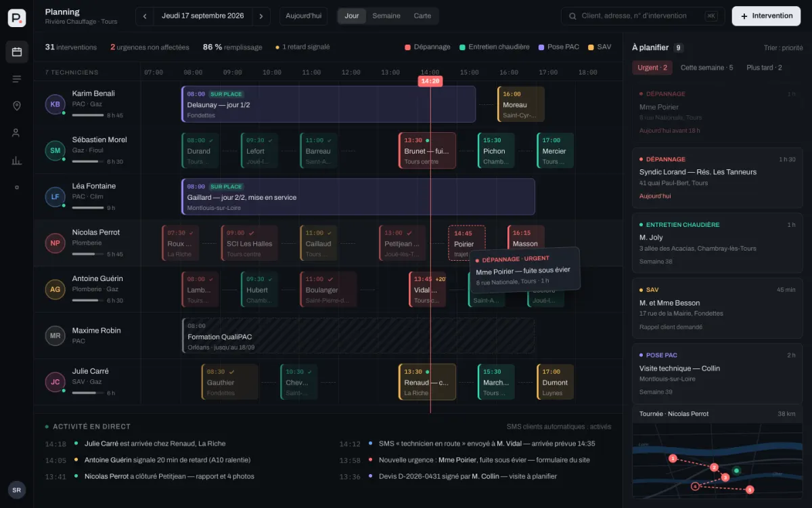Open the SR user avatar
This screenshot has height=508, width=812.
click(17, 490)
